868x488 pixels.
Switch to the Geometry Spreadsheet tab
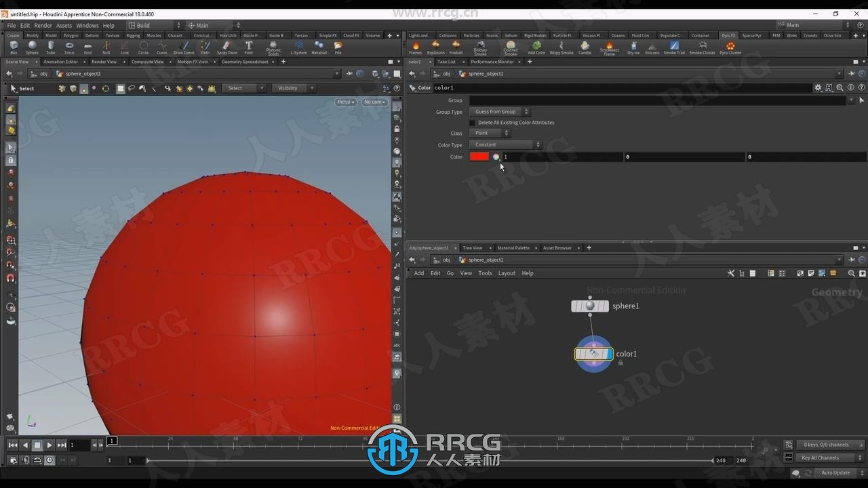point(245,62)
